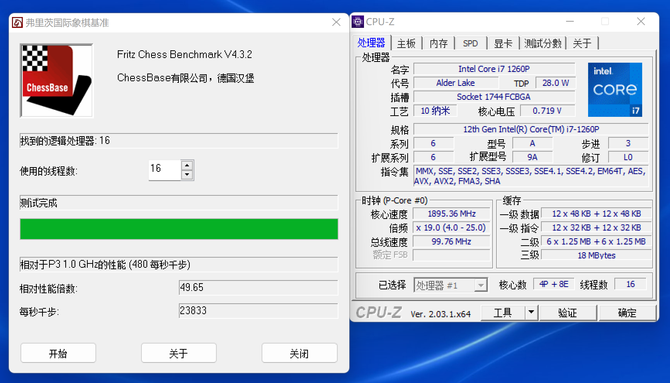This screenshot has height=383, width=670.
Task: Click the processor name Intel Core i7 1260P
Action: 494,69
